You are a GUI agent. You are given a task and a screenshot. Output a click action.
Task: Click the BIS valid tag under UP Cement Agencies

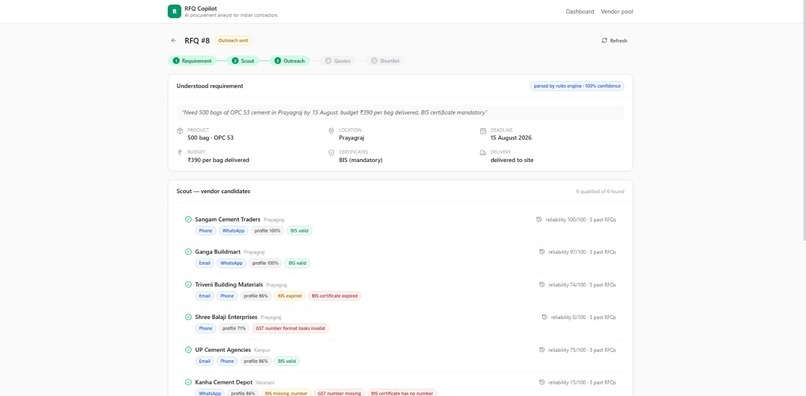click(x=287, y=362)
